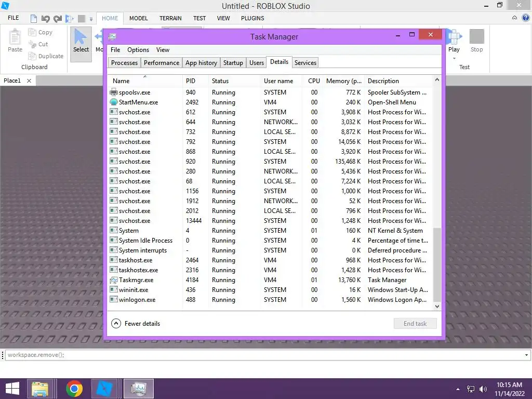The height and width of the screenshot is (399, 532).
Task: Select the taskhostex.exe process row
Action: point(270,270)
